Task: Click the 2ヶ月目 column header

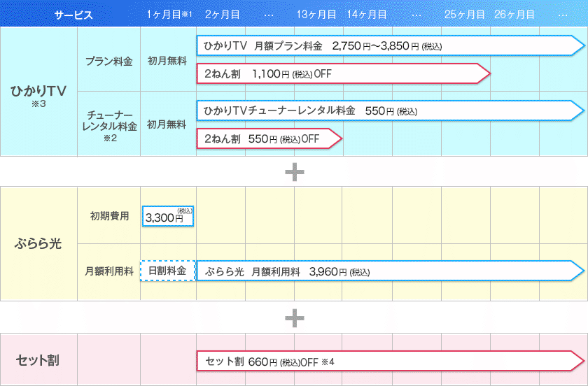Action: 222,14
